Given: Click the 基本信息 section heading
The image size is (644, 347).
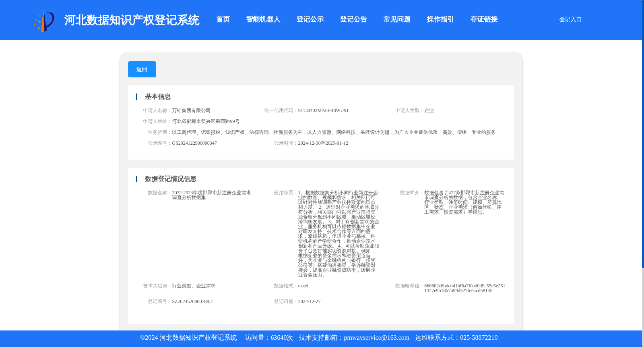Looking at the screenshot, I should point(158,97).
